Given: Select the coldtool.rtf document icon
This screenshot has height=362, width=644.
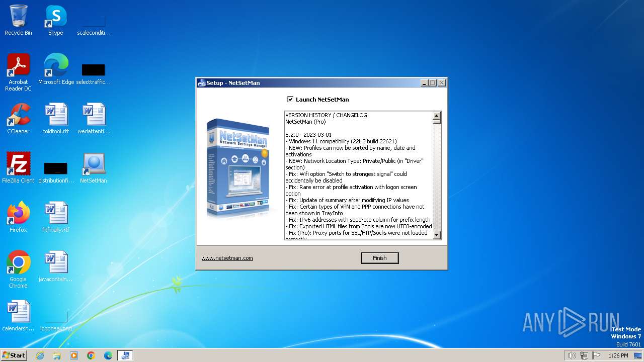Looking at the screenshot, I should pyautogui.click(x=56, y=119).
